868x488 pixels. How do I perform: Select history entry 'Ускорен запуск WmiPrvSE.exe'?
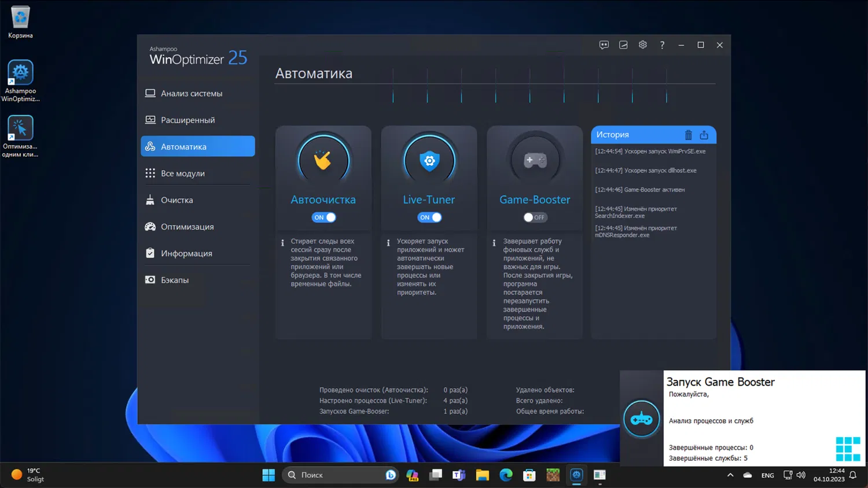(x=650, y=151)
